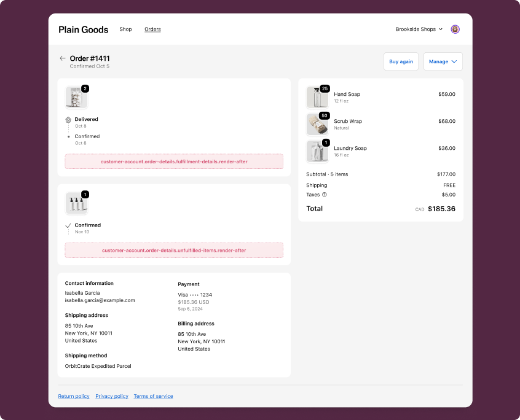The image size is (520, 420).
Task: Click the Hand Soap product thumbnail
Action: 317,98
